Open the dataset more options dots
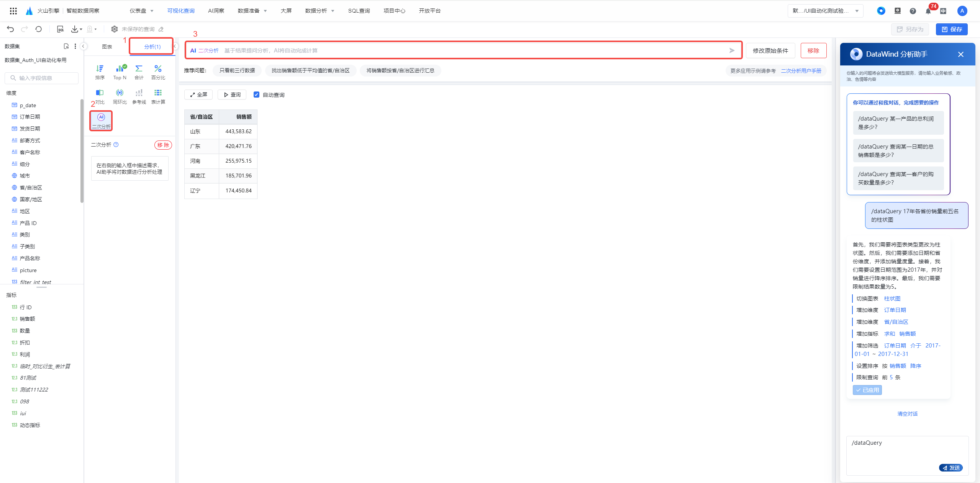The width and height of the screenshot is (980, 483). click(x=75, y=46)
